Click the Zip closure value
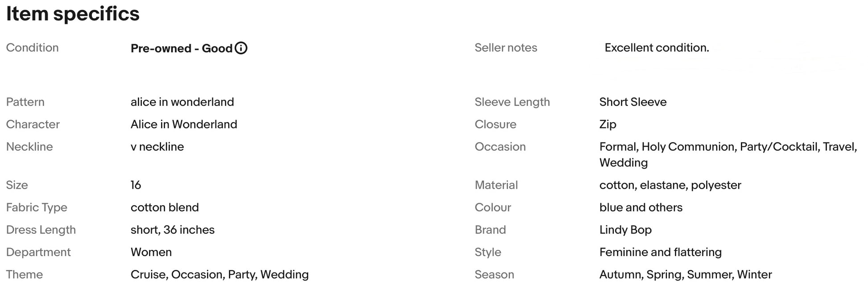 [608, 124]
